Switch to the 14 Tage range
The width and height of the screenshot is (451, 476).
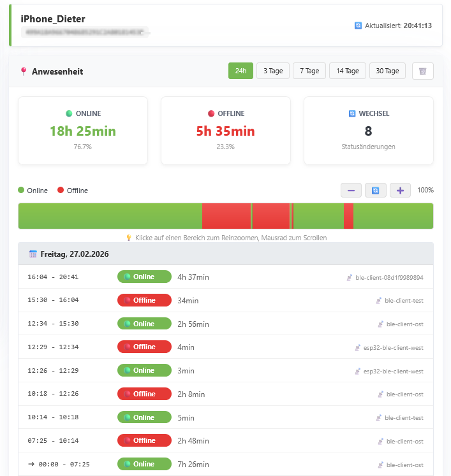click(x=348, y=71)
